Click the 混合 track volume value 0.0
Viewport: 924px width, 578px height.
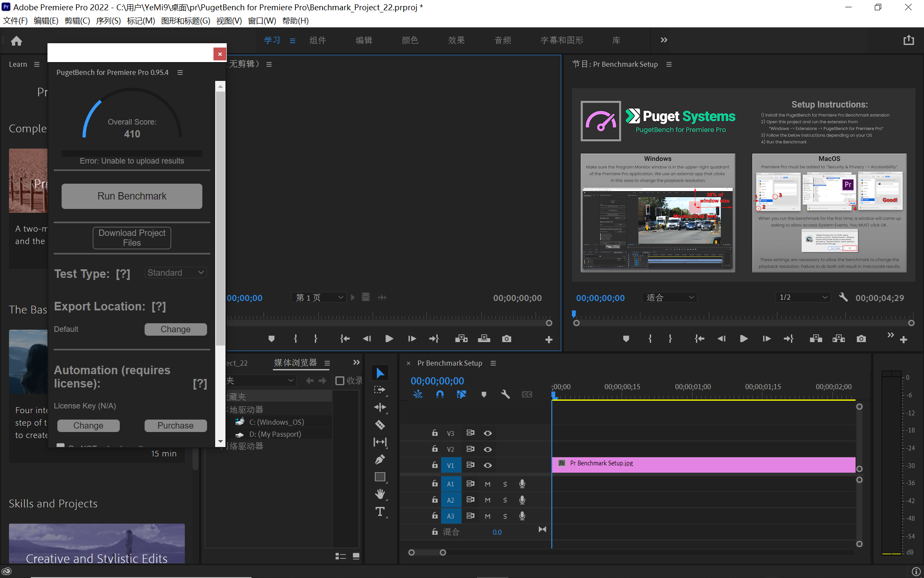coord(497,532)
